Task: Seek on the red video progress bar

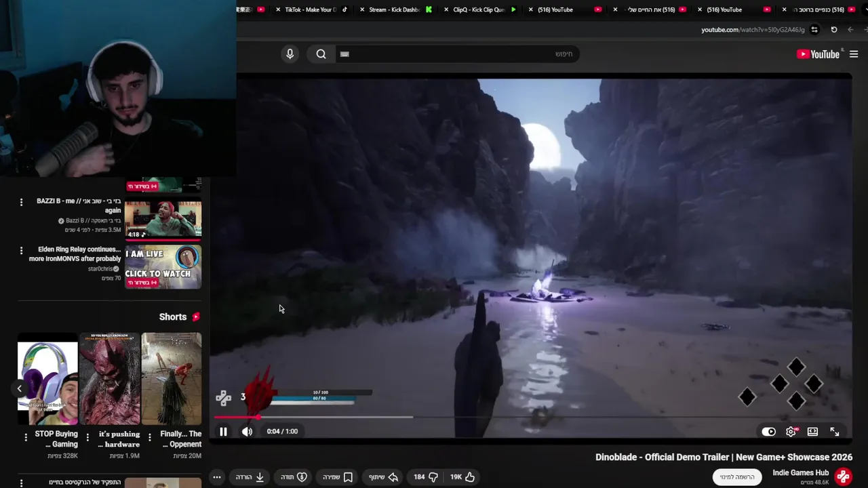Action: (x=531, y=417)
